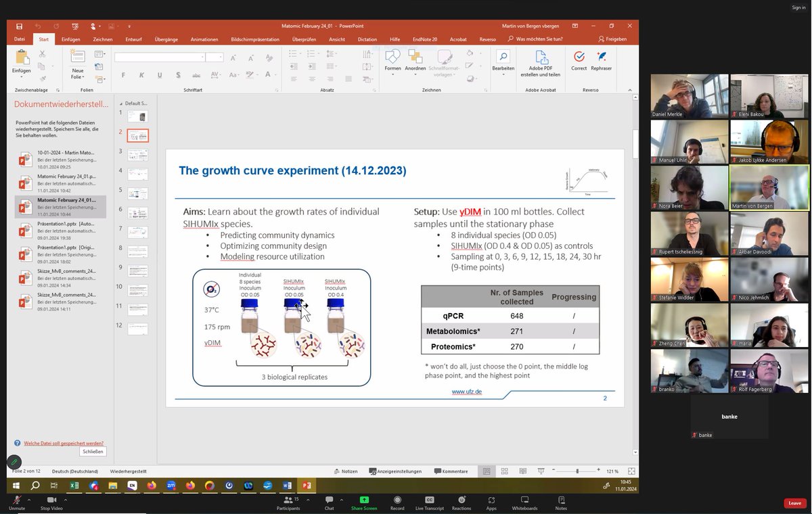812x514 pixels.
Task: Click the Rephraser icon in the ribbon
Action: pyautogui.click(x=601, y=57)
